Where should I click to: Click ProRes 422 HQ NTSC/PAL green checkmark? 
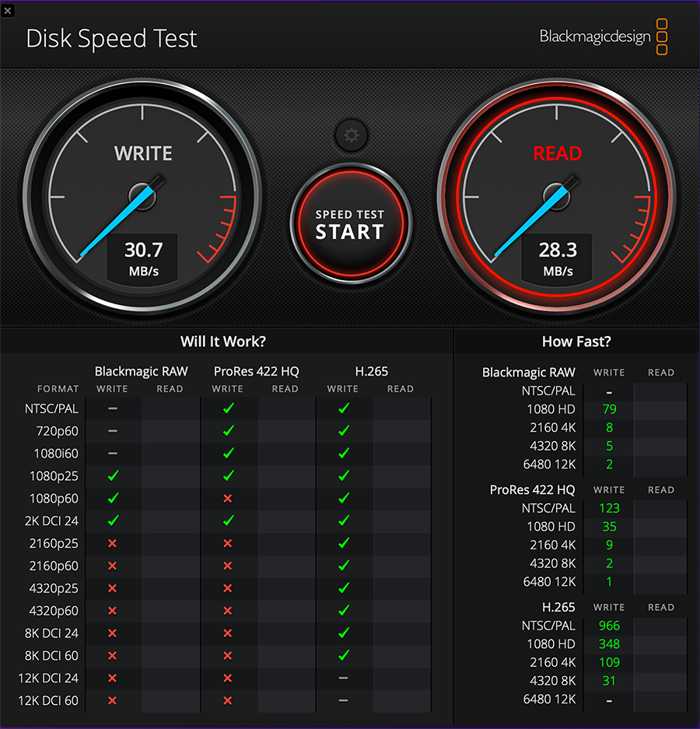pos(228,408)
